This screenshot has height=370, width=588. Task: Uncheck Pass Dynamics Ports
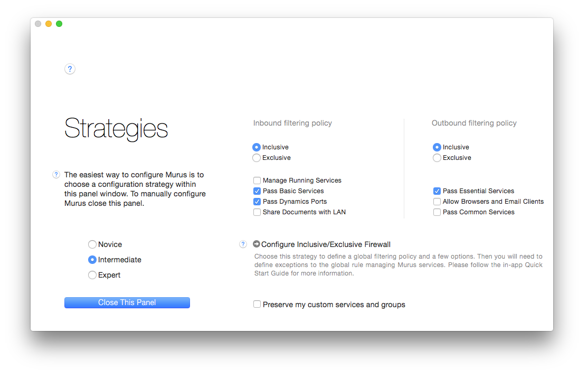(x=257, y=202)
